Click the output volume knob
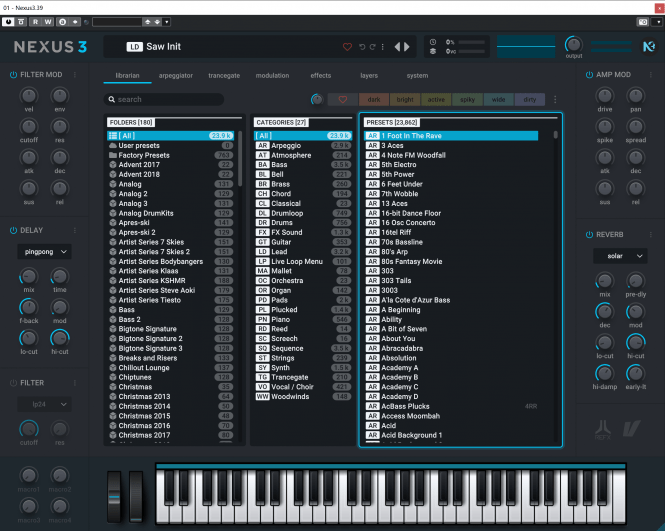 (x=573, y=44)
